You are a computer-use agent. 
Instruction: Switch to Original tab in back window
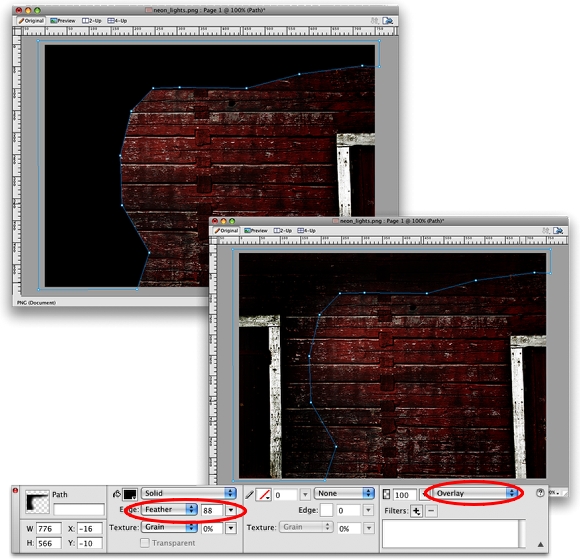pos(31,21)
